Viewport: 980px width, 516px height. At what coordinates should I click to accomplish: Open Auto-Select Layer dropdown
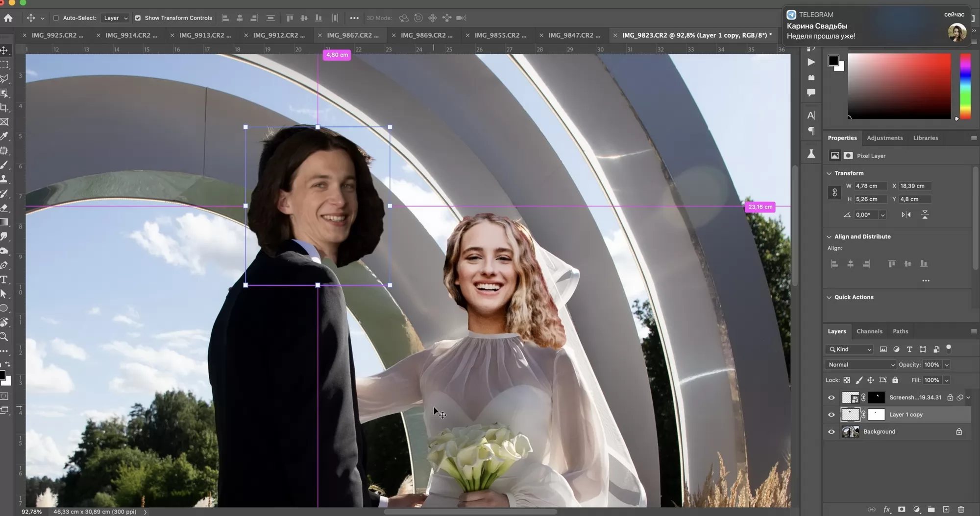pos(116,18)
